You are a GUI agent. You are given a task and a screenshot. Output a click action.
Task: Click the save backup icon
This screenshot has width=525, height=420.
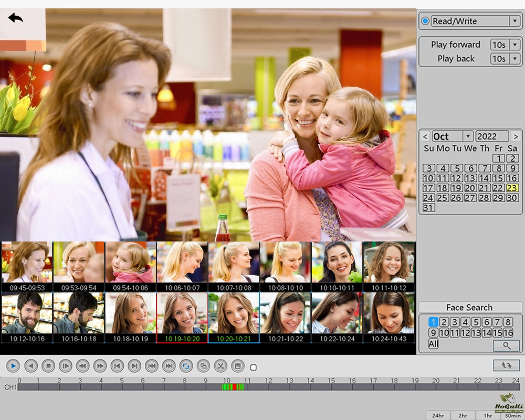[x=237, y=366]
